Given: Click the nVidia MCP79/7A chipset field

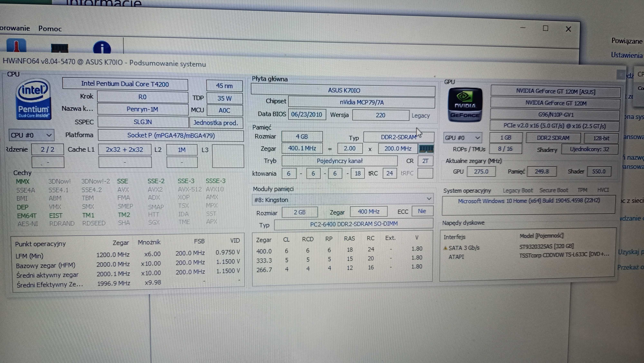Looking at the screenshot, I should 361,102.
